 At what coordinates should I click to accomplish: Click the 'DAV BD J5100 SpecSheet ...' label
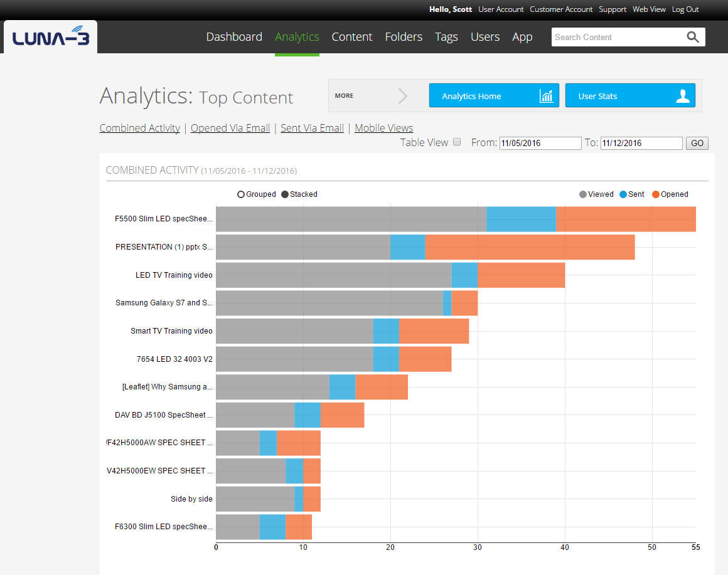pyautogui.click(x=163, y=415)
